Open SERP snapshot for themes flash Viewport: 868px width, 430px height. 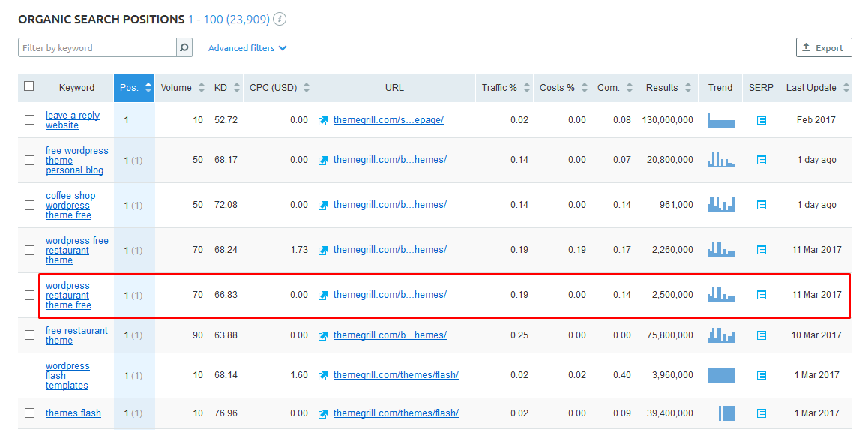(x=761, y=413)
